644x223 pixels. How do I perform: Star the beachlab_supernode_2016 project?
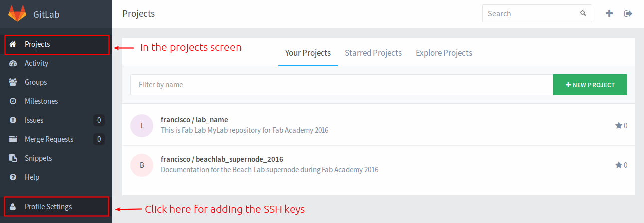(x=618, y=165)
